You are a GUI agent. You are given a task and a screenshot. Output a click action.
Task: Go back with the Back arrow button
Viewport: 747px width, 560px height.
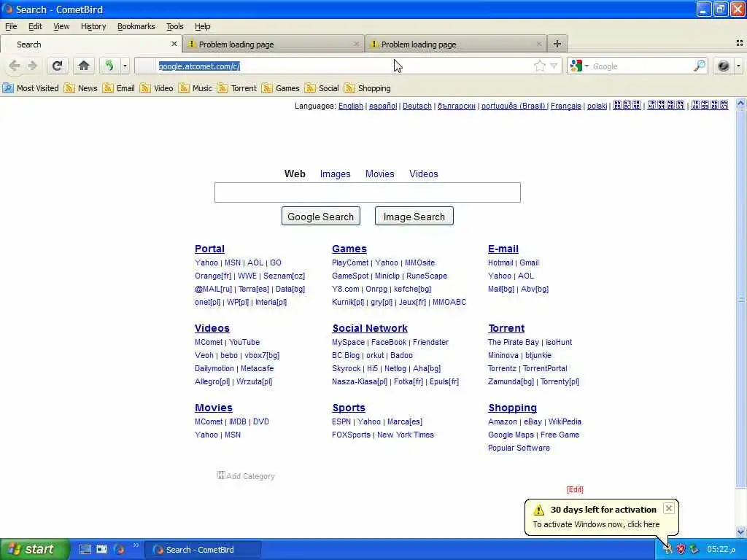(15, 66)
